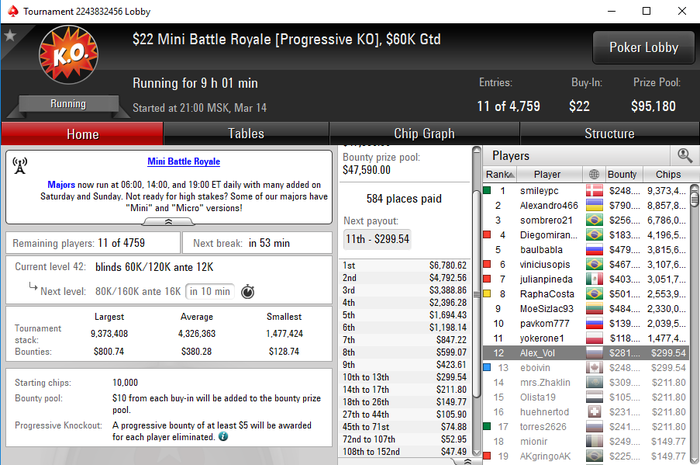Click the 'in 10 min' next level button
The height and width of the screenshot is (465, 700).
(209, 291)
